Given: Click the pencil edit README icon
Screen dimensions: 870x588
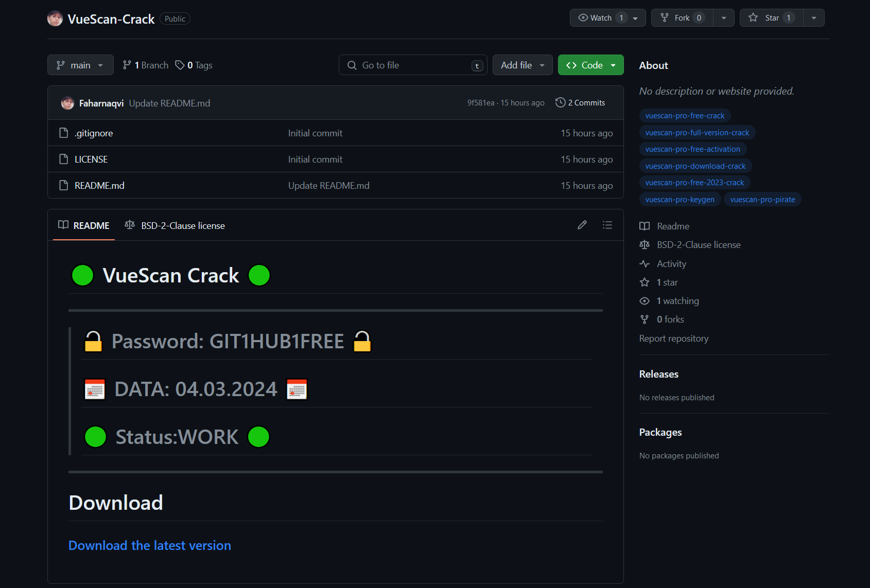Looking at the screenshot, I should (582, 225).
